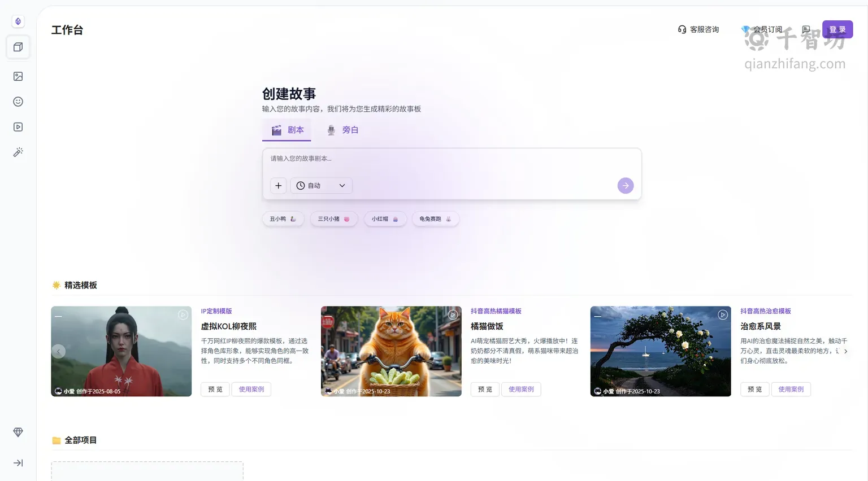Viewport: 868px width, 481px height.
Task: Submit story with the purple arrow button
Action: click(x=626, y=186)
